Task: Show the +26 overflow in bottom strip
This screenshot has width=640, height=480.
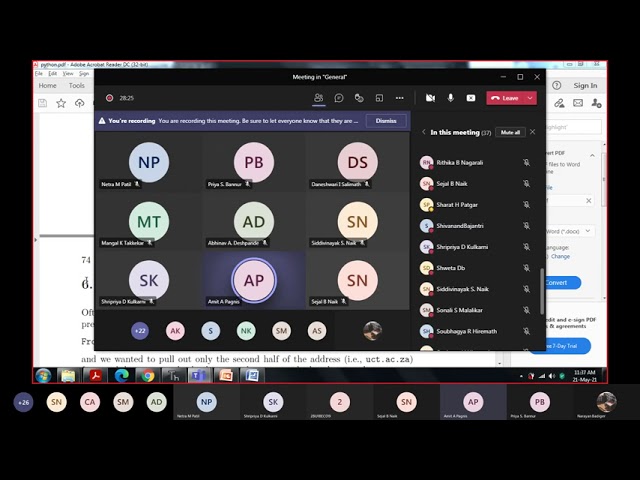Action: point(23,402)
